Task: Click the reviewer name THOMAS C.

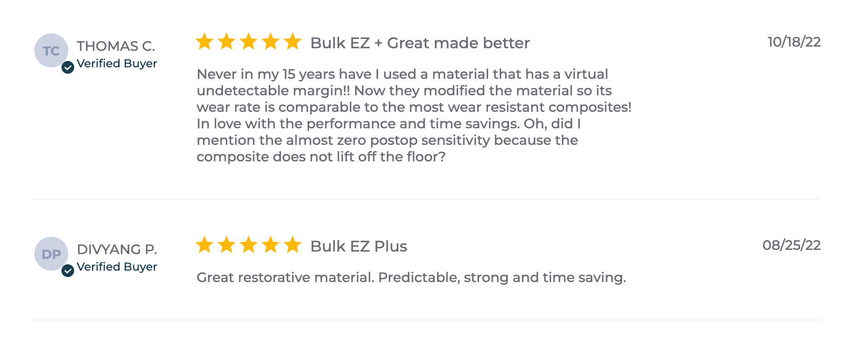Action: [116, 46]
